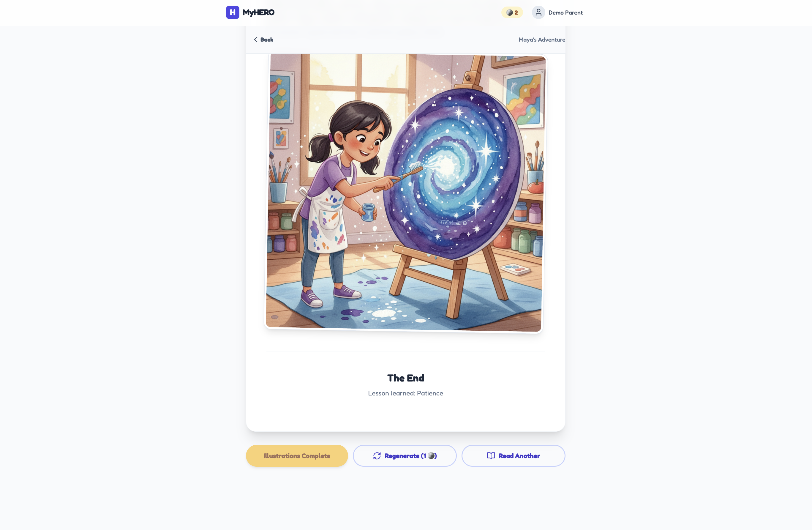Screen dimensions: 812x530
Task: Click the circular arrows regenerate icon
Action: click(377, 456)
